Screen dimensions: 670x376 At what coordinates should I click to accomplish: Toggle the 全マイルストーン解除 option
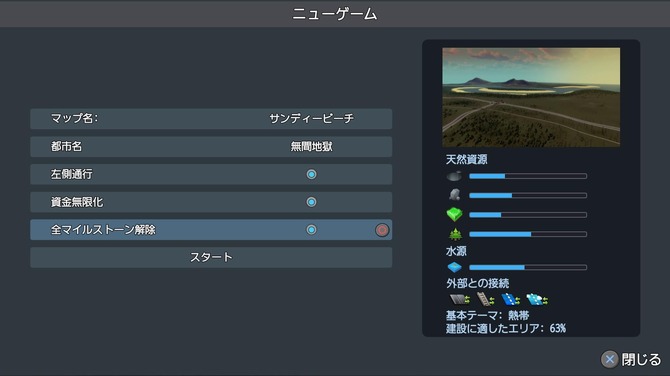tap(311, 230)
